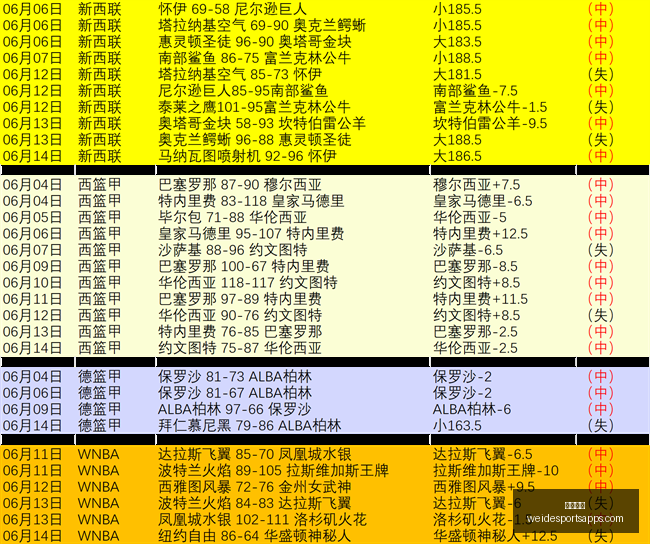Select match 西雅图风暴 72-76 金州女武神
Screen dimensions: 650x544
[255, 487]
